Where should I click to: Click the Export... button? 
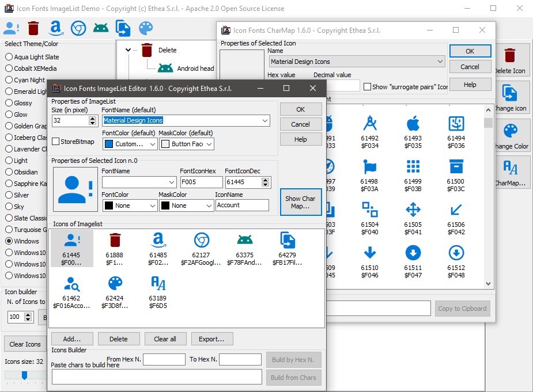212,339
